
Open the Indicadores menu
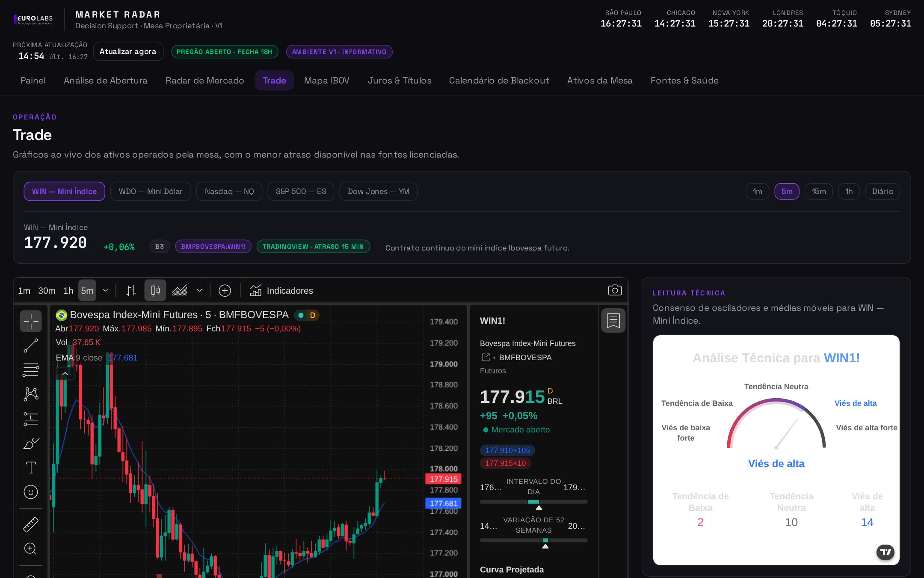[281, 291]
